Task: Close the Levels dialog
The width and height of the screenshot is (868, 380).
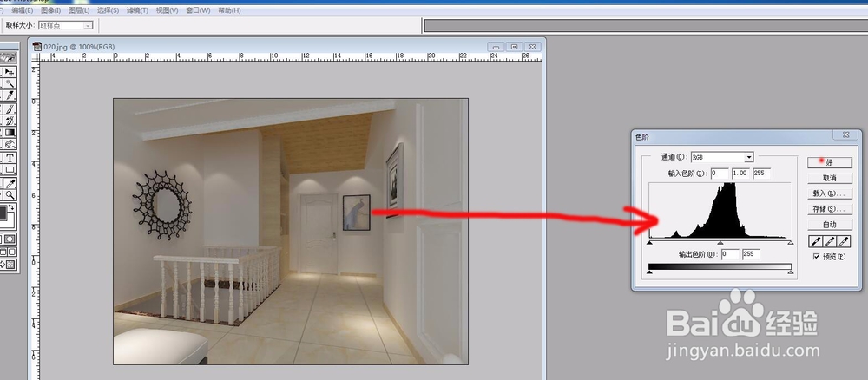Action: [845, 134]
